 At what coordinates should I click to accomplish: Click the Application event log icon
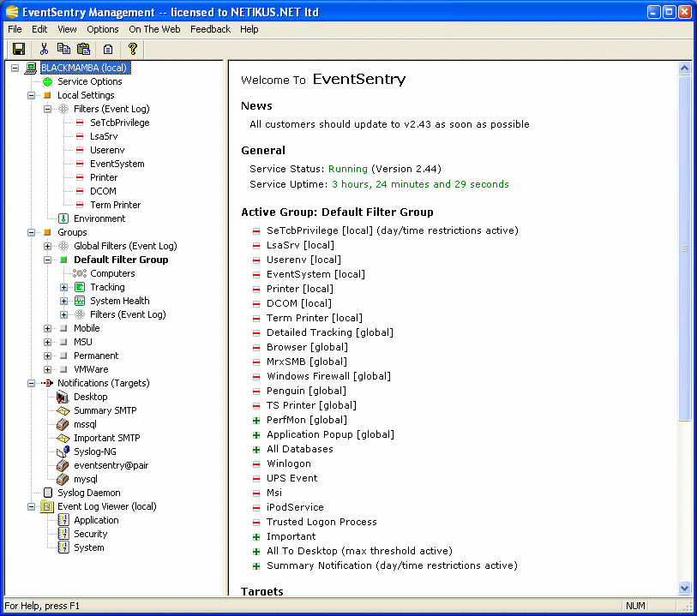tap(63, 520)
